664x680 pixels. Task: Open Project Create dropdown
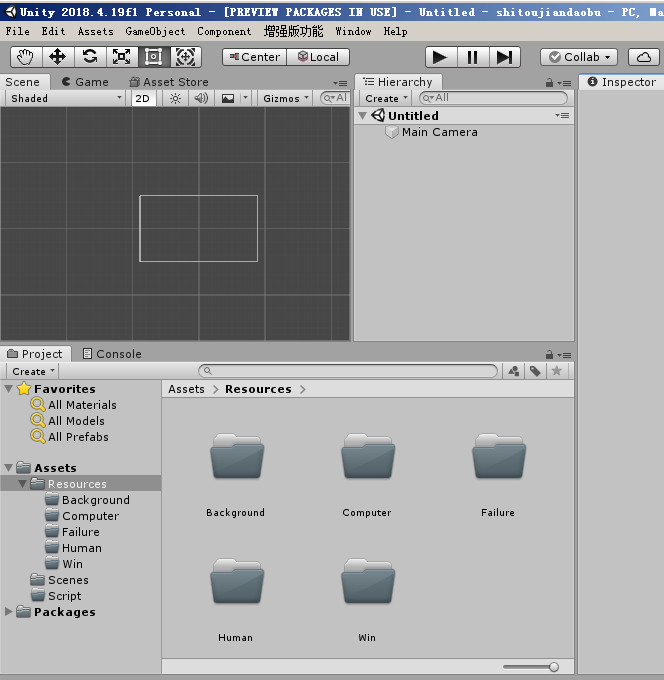coord(33,371)
